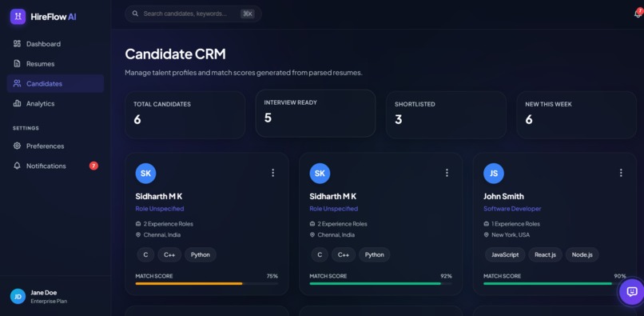Screen dimensions: 644x316
Task: Click SK avatar on the 92% match card
Action: [x=320, y=174]
